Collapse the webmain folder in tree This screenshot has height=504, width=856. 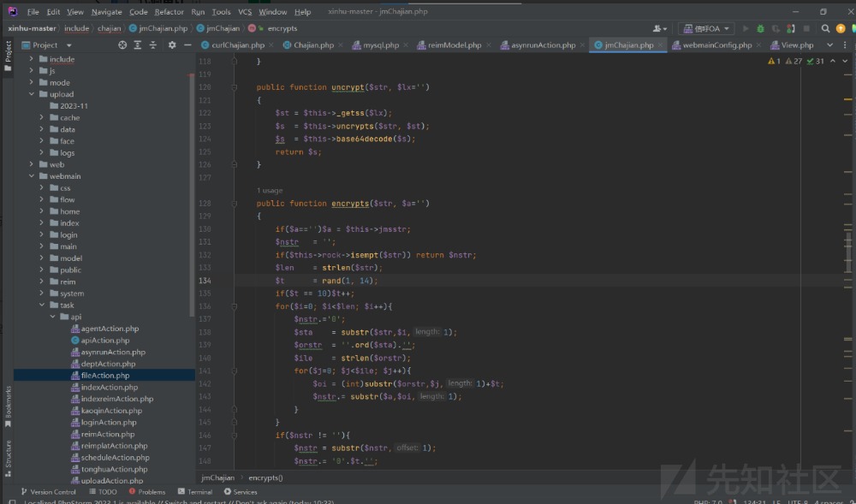(32, 176)
